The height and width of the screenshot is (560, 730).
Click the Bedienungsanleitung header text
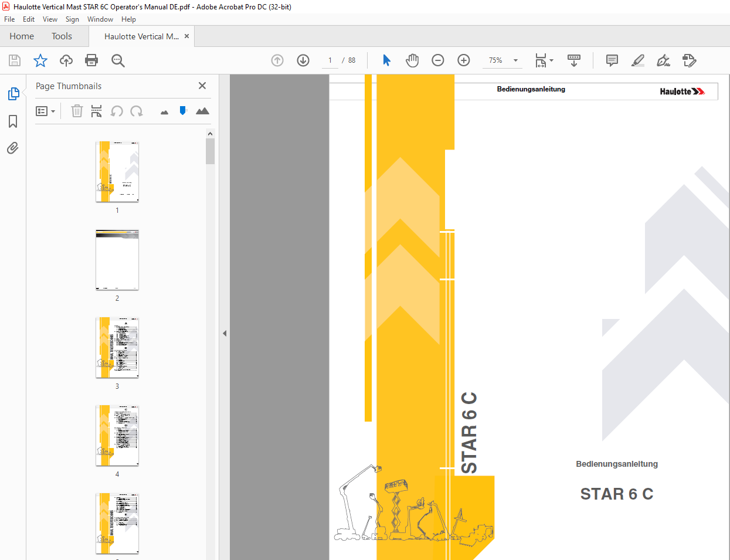531,89
